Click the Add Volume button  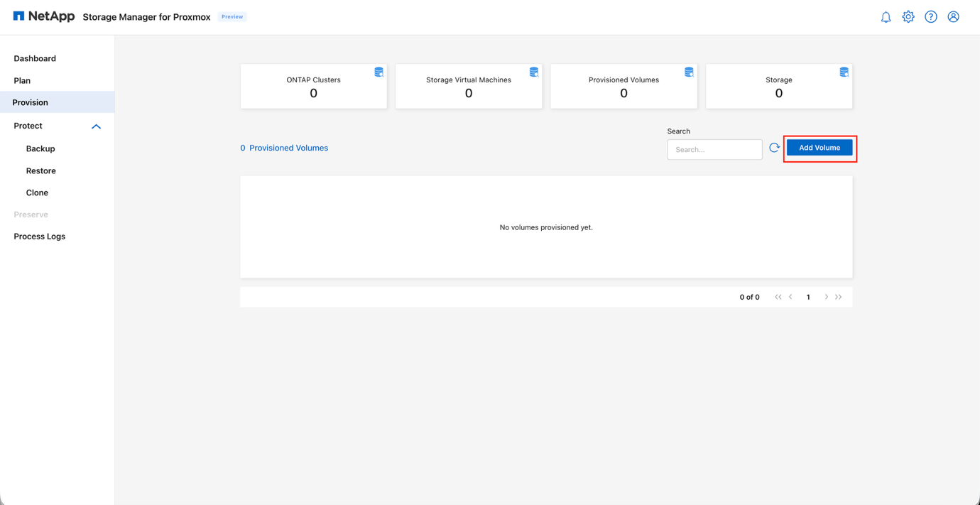pos(820,148)
